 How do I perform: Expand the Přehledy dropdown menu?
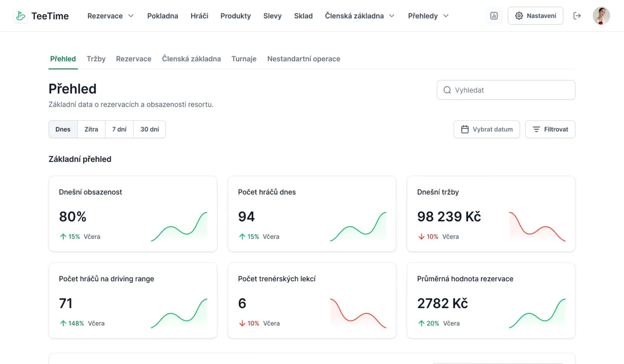(x=429, y=16)
